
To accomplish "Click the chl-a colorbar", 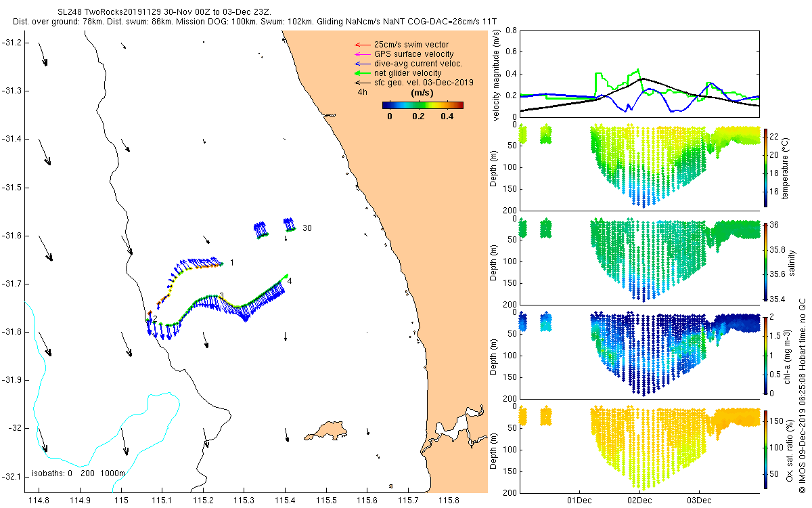I will point(766,354).
